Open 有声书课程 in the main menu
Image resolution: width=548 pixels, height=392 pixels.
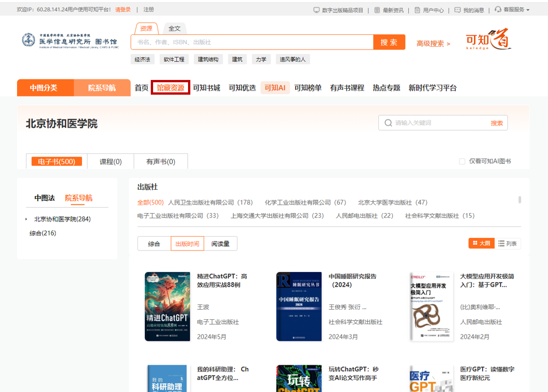[x=347, y=88]
